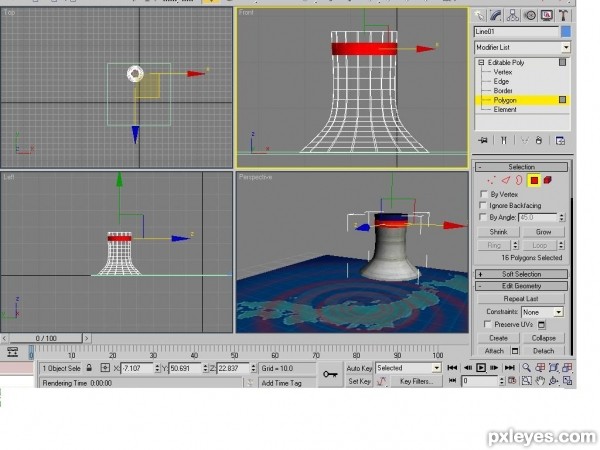This screenshot has width=600, height=450.
Task: Click the By Angle value spinner
Action: [561, 217]
